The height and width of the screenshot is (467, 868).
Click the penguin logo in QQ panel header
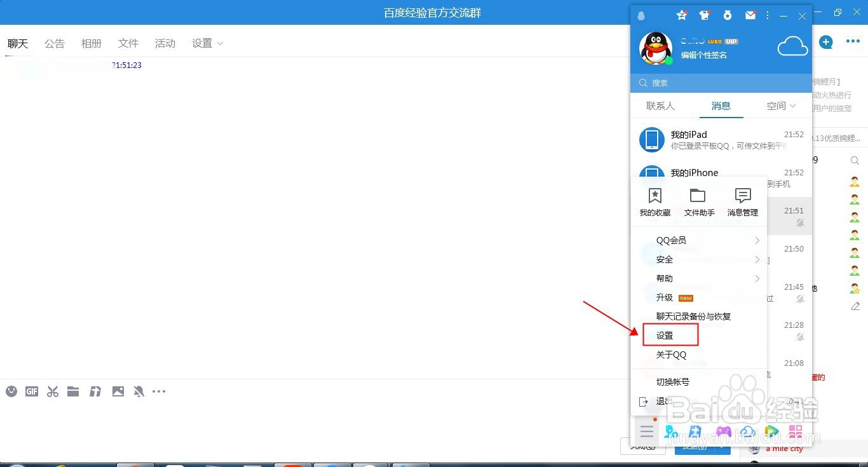641,16
